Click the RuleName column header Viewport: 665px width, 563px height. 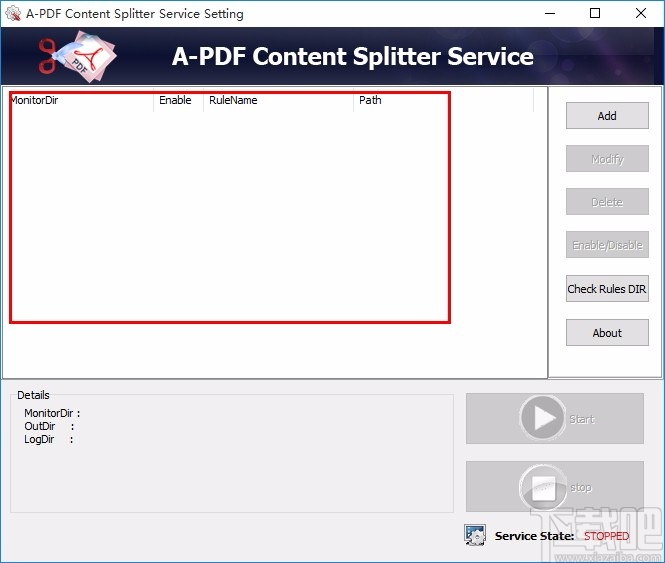(x=278, y=100)
